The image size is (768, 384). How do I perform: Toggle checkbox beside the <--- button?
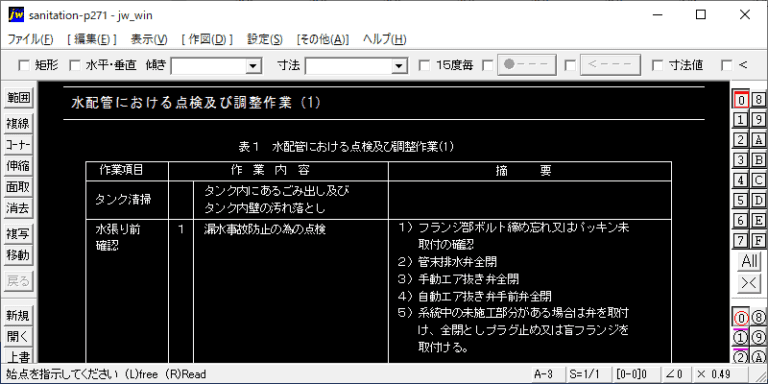click(x=570, y=65)
